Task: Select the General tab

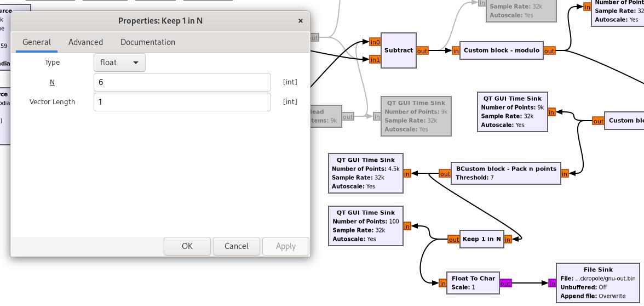Action: click(x=37, y=42)
